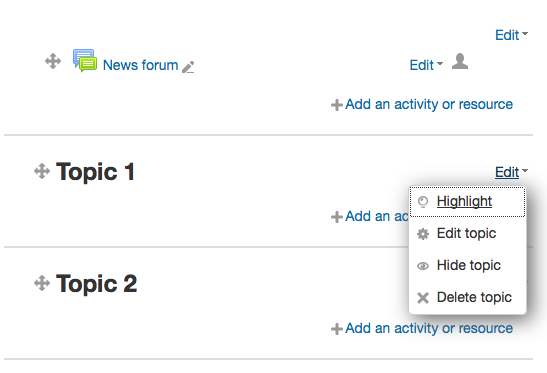Choose Edit topic in the dropdown menu
Screen dimensions: 547x373
[x=466, y=233]
